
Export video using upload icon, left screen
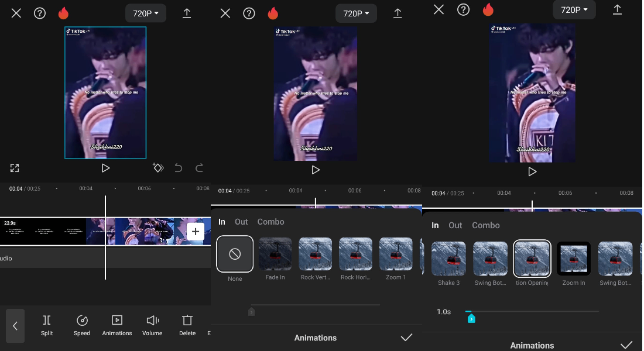[186, 13]
